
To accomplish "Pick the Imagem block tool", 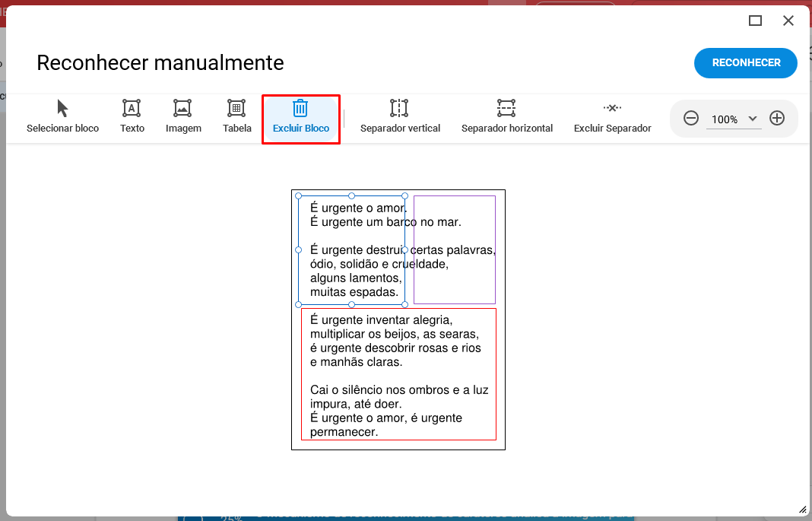I will 183,116.
